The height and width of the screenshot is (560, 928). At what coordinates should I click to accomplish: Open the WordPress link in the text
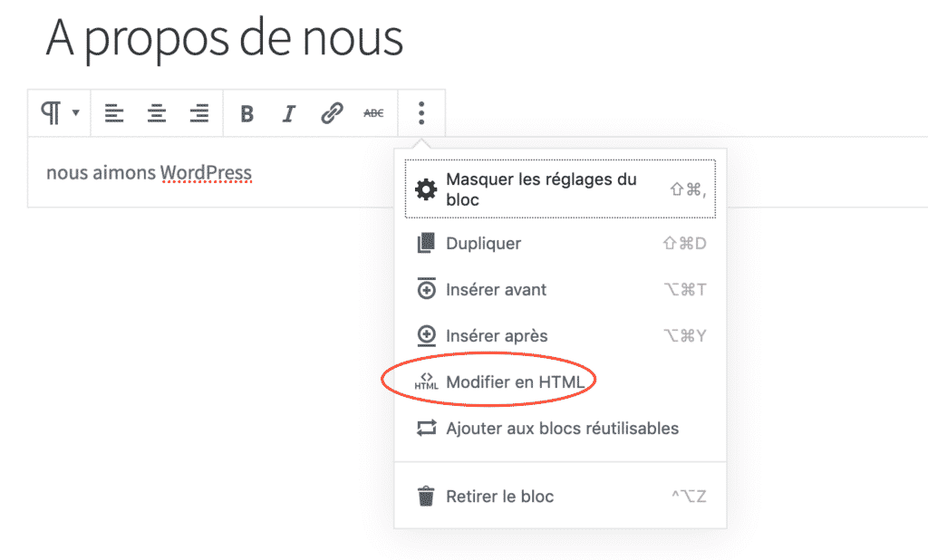pos(207,172)
